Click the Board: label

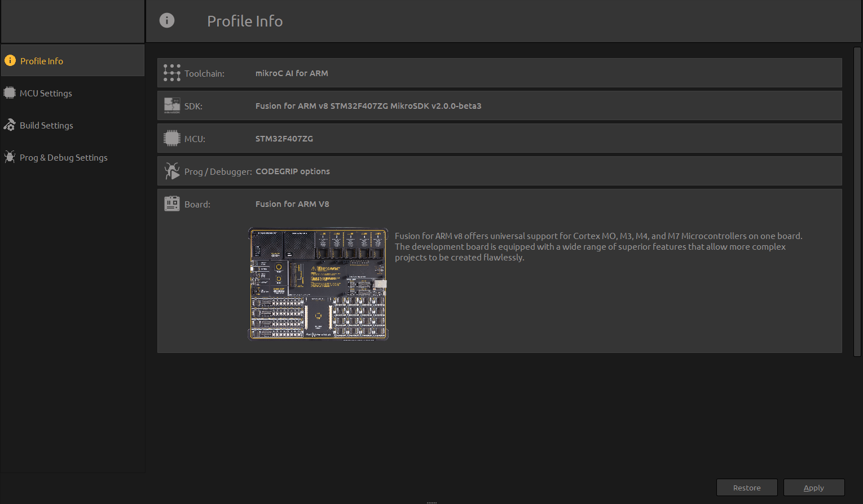click(197, 205)
